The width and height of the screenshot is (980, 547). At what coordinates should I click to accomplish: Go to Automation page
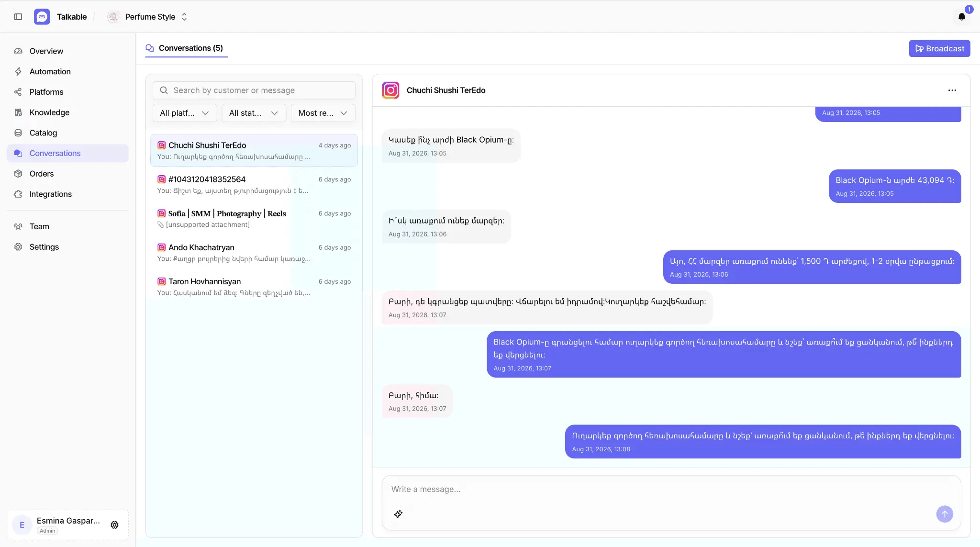coord(67,71)
